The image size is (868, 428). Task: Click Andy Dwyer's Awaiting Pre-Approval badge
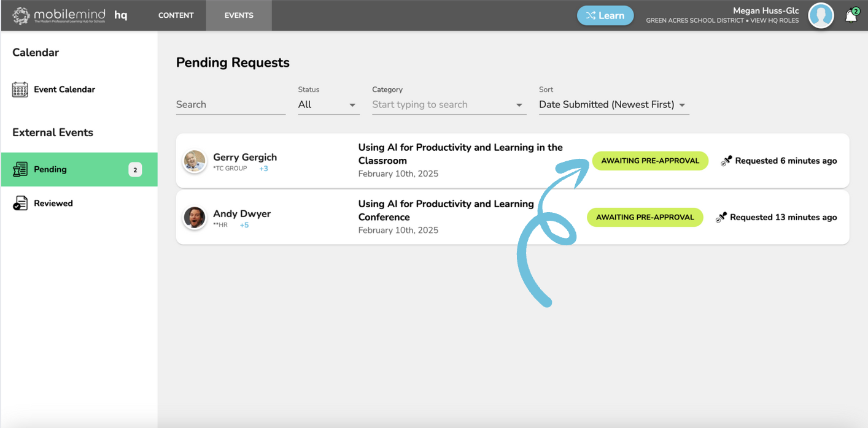645,218
